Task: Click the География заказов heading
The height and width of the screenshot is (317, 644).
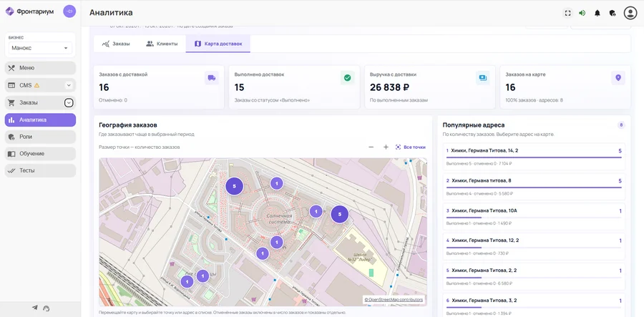Action: 128,125
